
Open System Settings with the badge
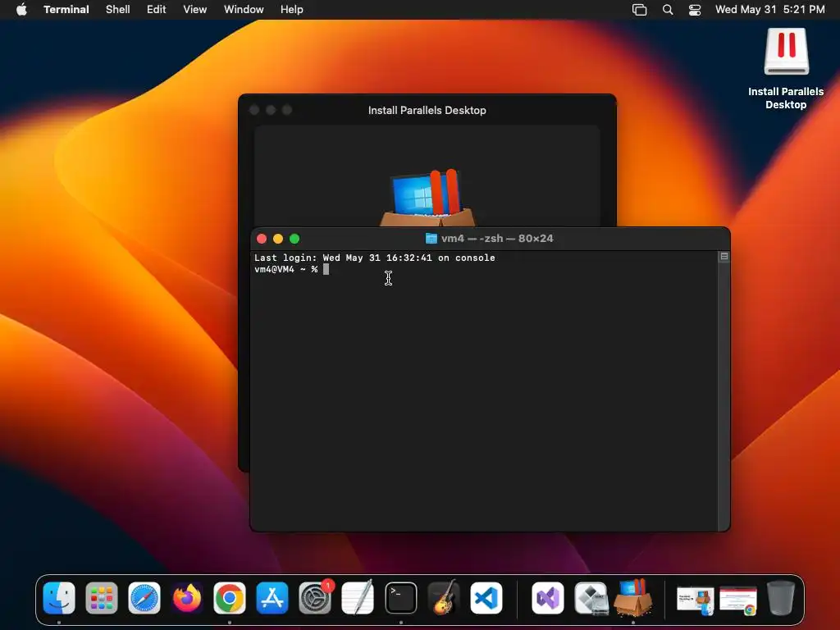[315, 598]
